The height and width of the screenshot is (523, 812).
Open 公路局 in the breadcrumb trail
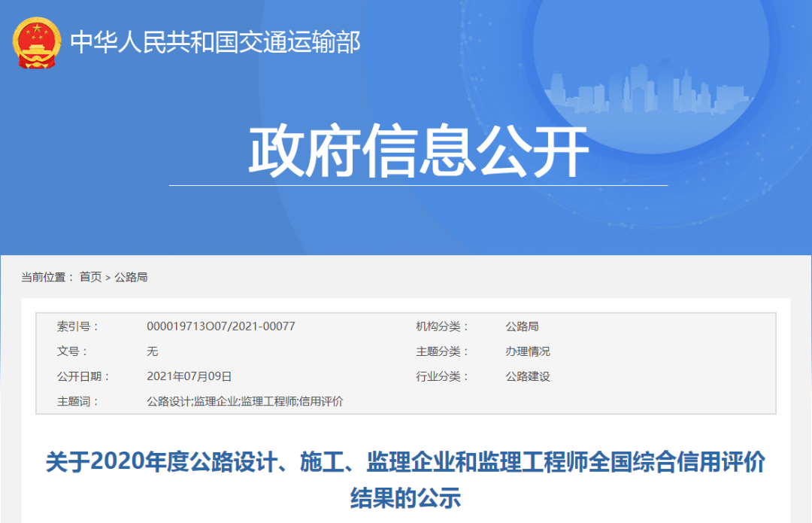pos(131,277)
